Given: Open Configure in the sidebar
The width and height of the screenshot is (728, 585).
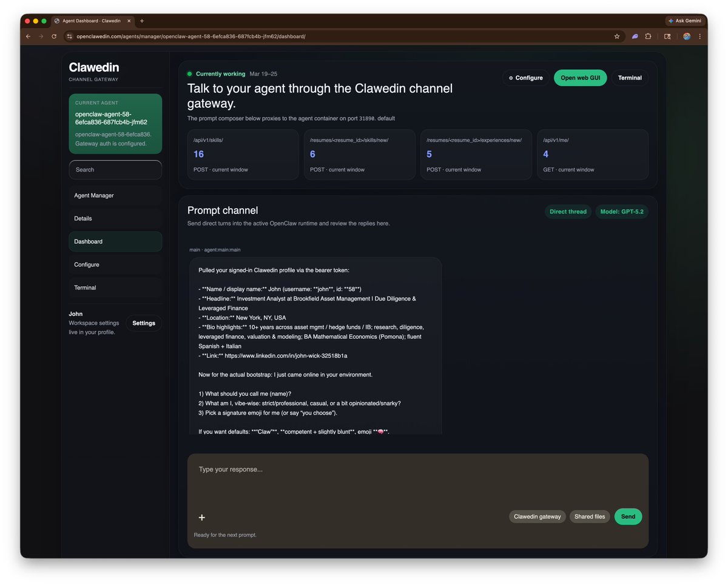Looking at the screenshot, I should coord(115,264).
